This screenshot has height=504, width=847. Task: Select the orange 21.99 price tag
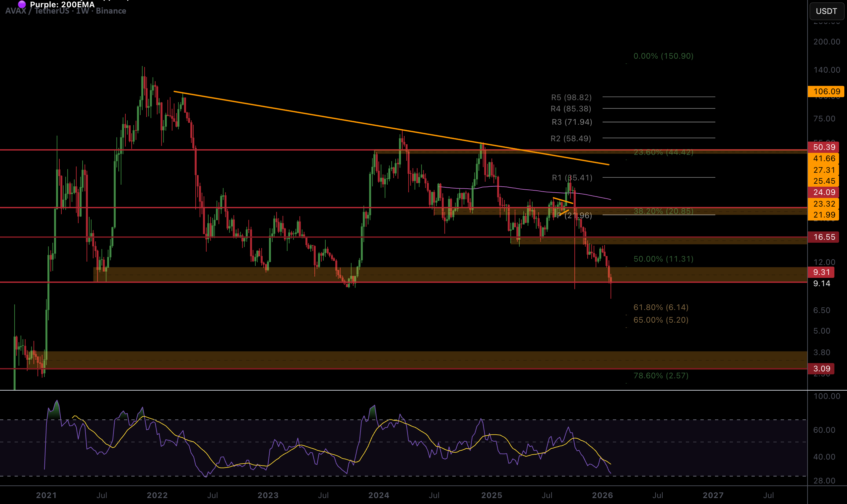click(x=824, y=215)
